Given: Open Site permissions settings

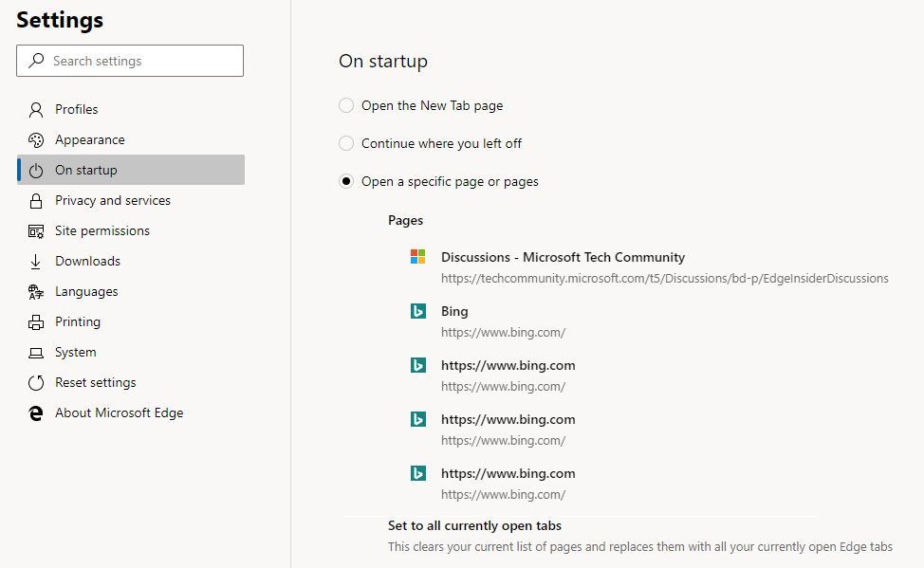Looking at the screenshot, I should [x=131, y=231].
